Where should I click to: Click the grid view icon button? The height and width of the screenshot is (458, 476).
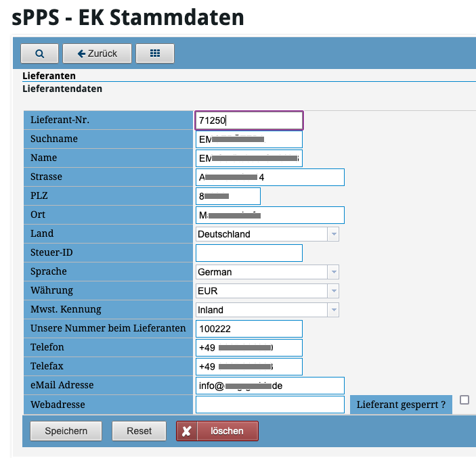pyautogui.click(x=155, y=53)
